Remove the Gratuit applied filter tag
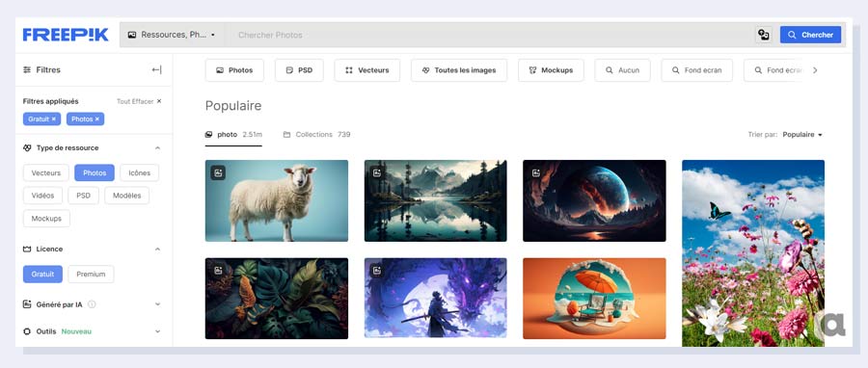This screenshot has width=868, height=368. point(54,118)
